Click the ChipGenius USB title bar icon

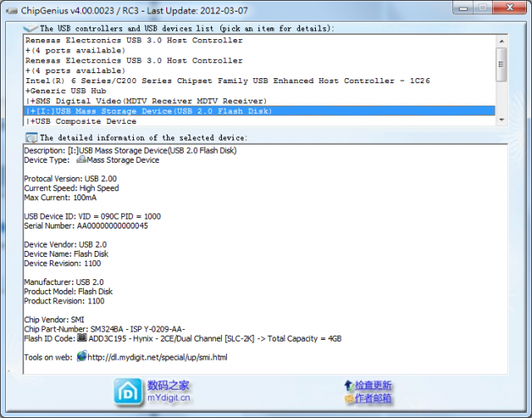pos(12,11)
